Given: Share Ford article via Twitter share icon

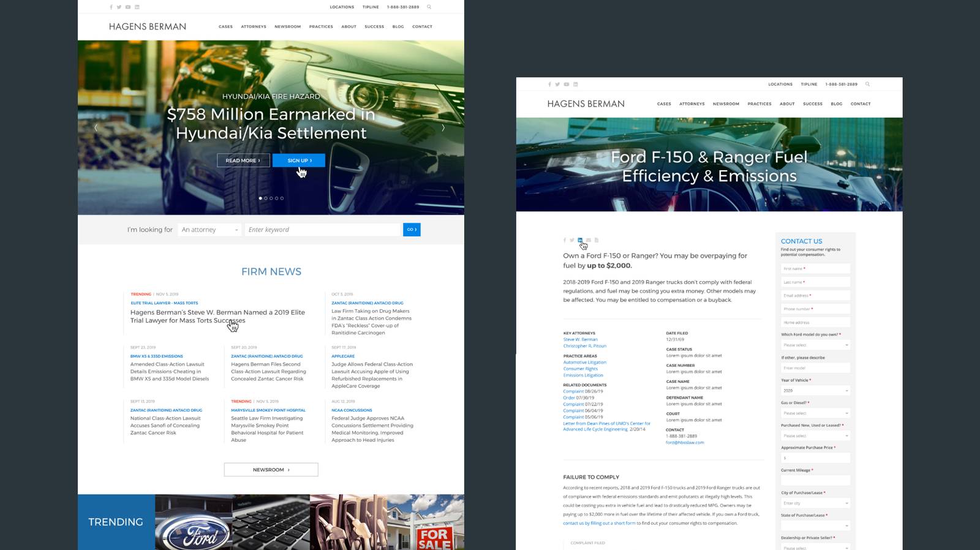Looking at the screenshot, I should (572, 240).
